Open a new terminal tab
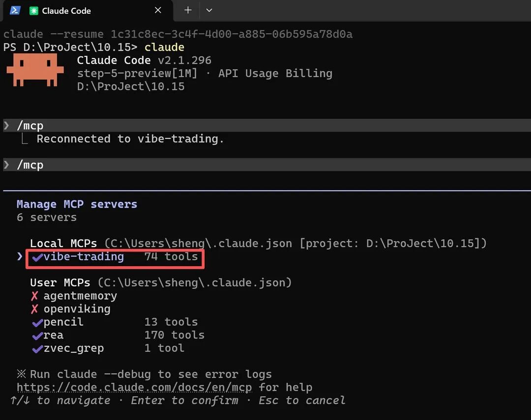531x420 pixels. (188, 10)
